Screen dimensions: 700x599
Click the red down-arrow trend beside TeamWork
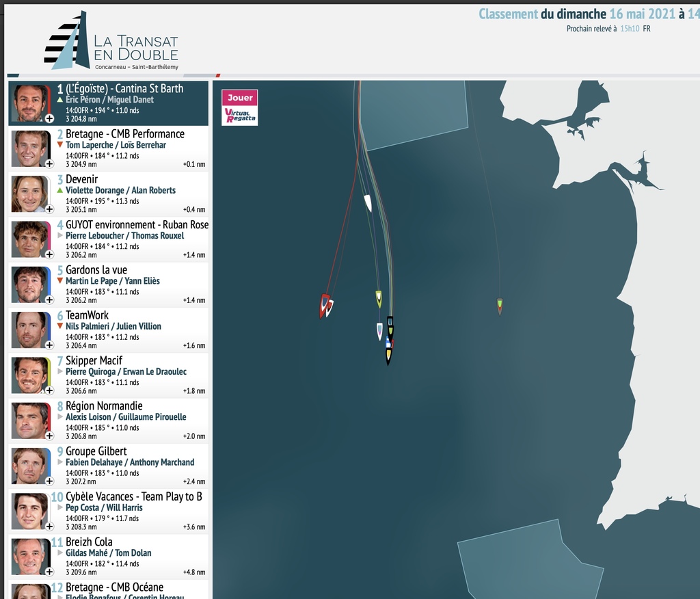pos(60,326)
